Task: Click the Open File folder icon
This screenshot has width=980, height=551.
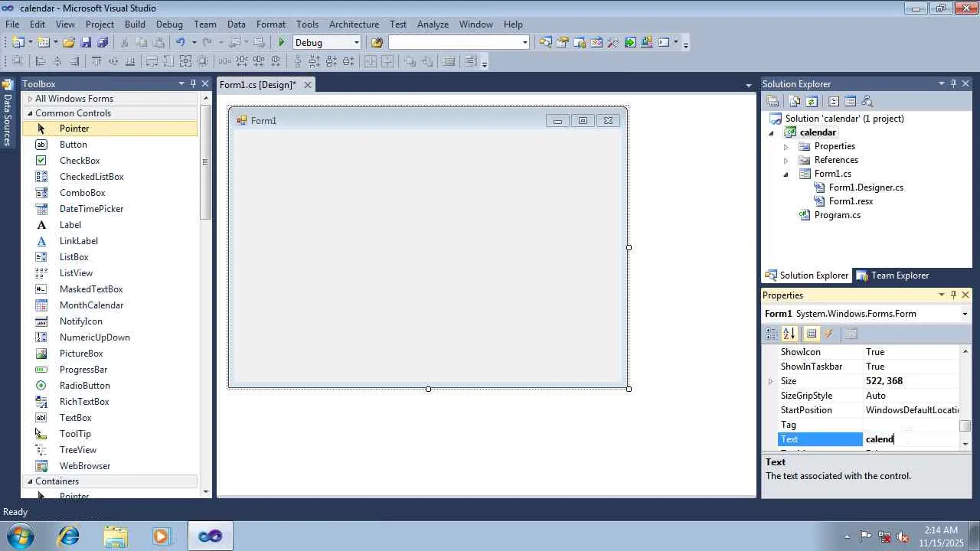Action: pos(69,43)
